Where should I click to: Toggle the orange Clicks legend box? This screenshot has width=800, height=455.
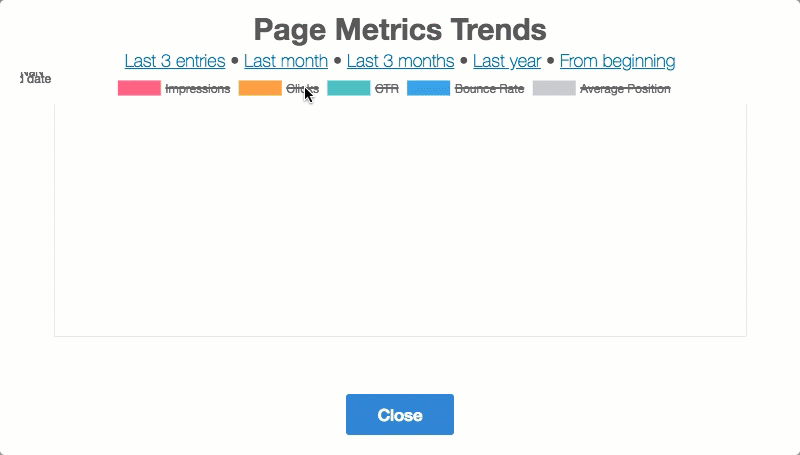click(260, 88)
